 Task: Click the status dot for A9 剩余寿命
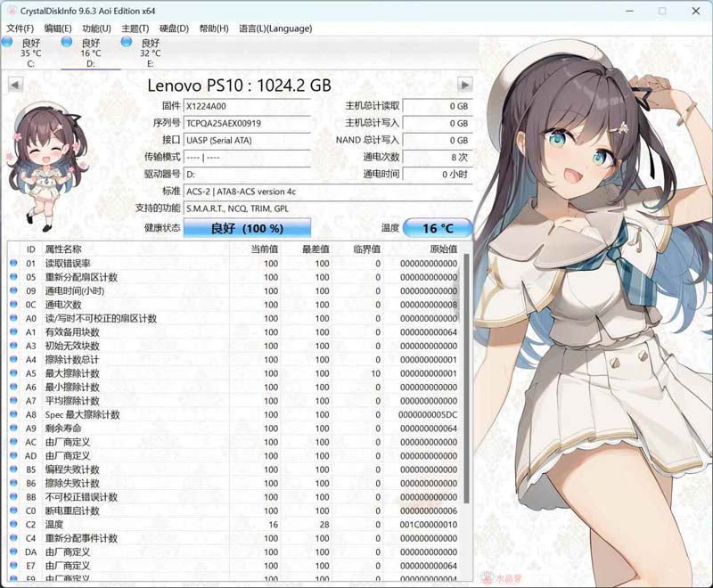[x=13, y=428]
